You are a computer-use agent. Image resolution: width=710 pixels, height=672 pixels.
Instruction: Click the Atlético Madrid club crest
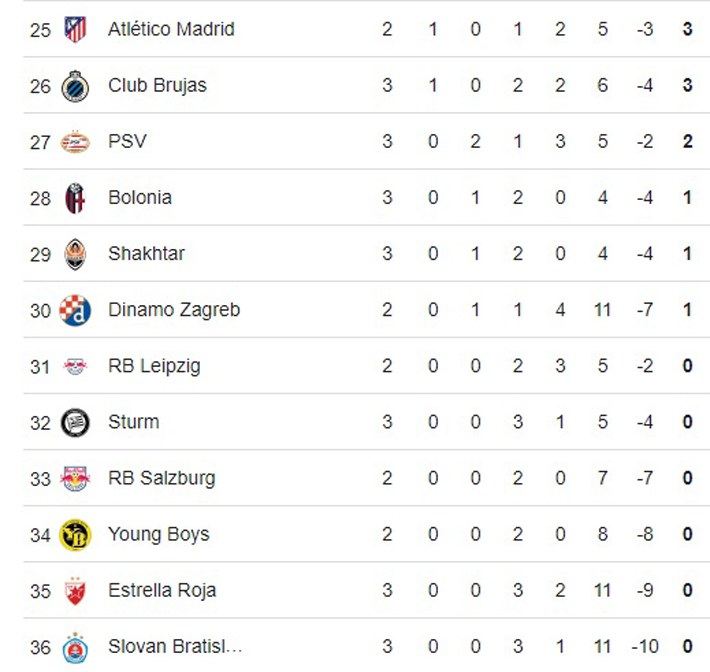[x=75, y=30]
